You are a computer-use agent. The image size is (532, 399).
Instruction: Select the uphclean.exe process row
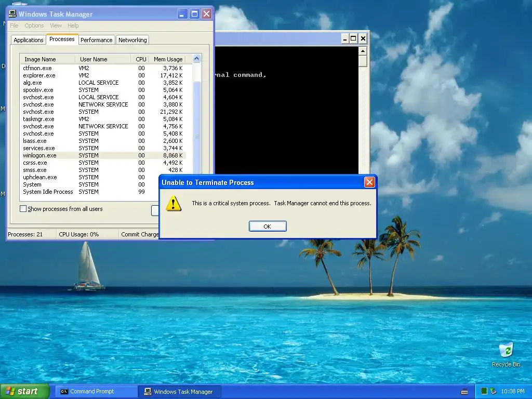pyautogui.click(x=90, y=178)
